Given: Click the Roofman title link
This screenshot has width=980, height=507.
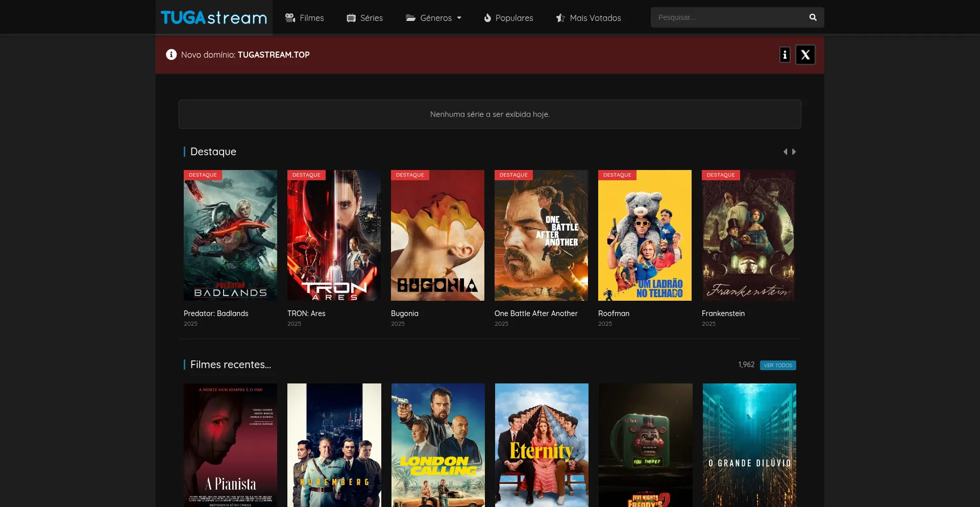Looking at the screenshot, I should pyautogui.click(x=614, y=313).
